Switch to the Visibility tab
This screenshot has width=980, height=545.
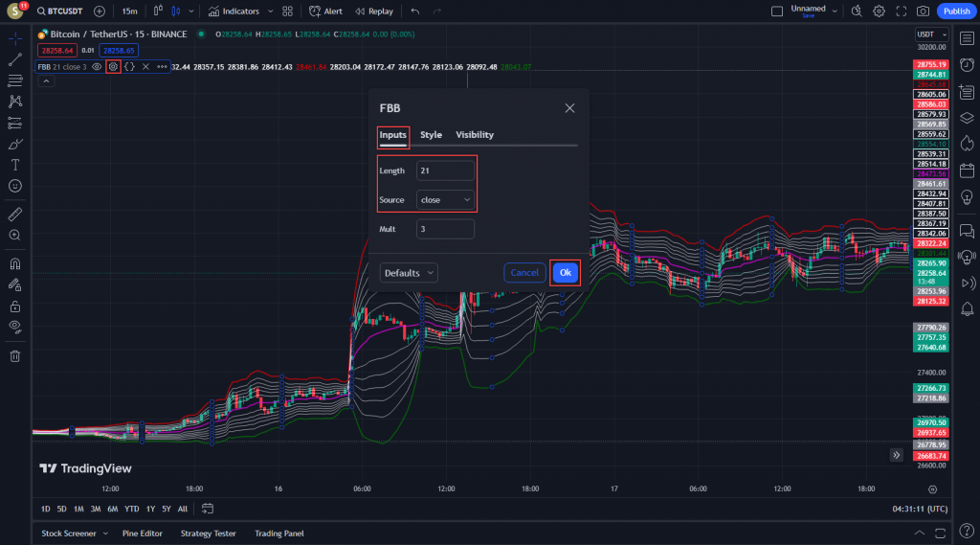tap(475, 135)
